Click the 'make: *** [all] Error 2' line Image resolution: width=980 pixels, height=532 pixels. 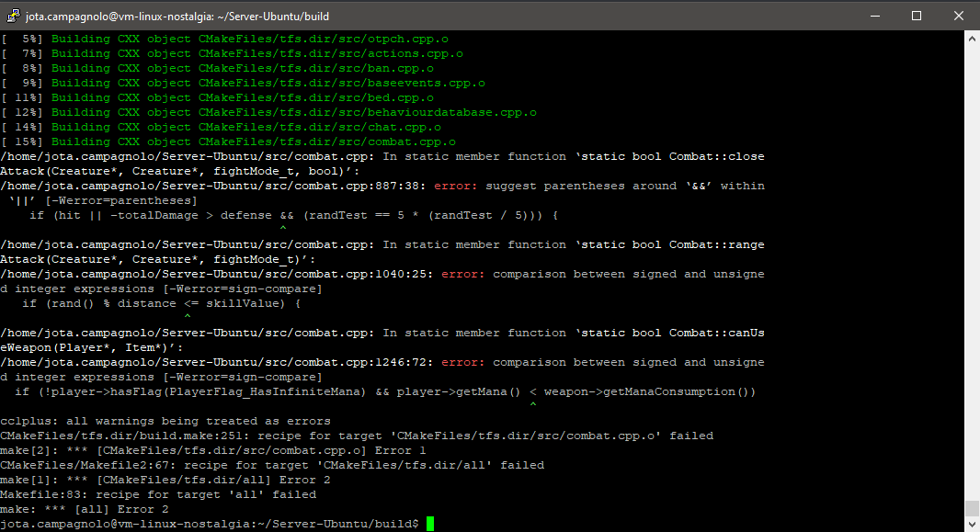(85, 509)
